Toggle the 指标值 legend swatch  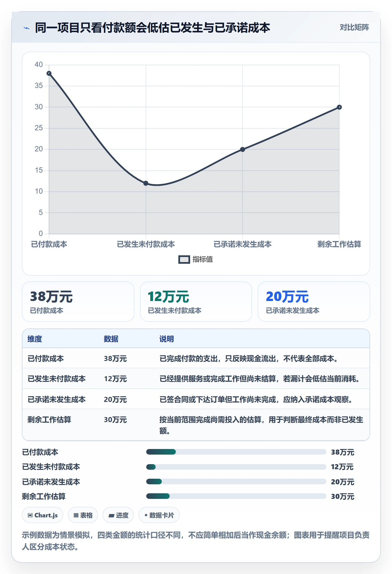pyautogui.click(x=184, y=260)
